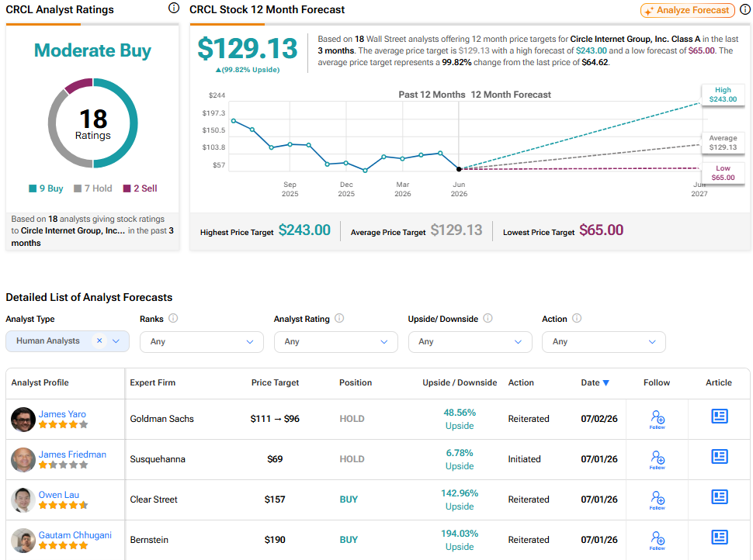Open the Ranks dropdown
753x560 pixels.
(x=202, y=342)
